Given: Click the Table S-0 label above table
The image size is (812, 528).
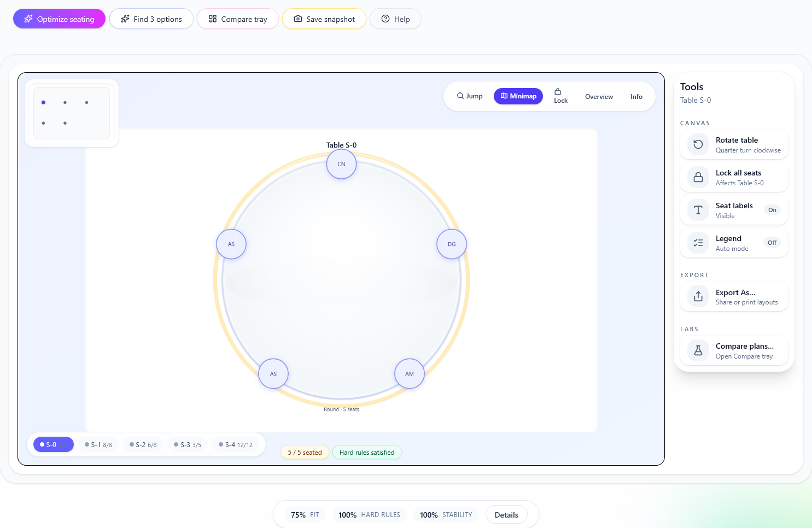Looking at the screenshot, I should tap(341, 145).
